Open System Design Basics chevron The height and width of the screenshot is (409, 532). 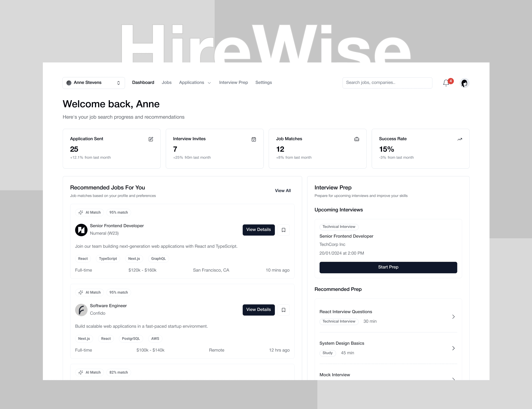point(453,348)
